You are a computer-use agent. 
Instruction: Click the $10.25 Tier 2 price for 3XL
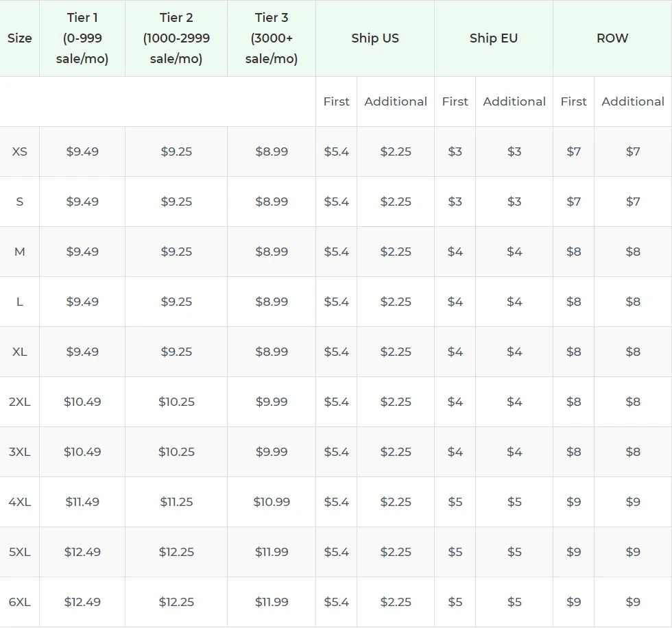[x=176, y=452]
